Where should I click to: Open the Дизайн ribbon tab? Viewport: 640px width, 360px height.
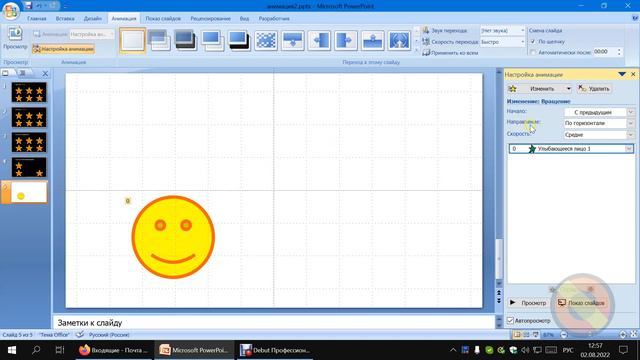point(93,18)
